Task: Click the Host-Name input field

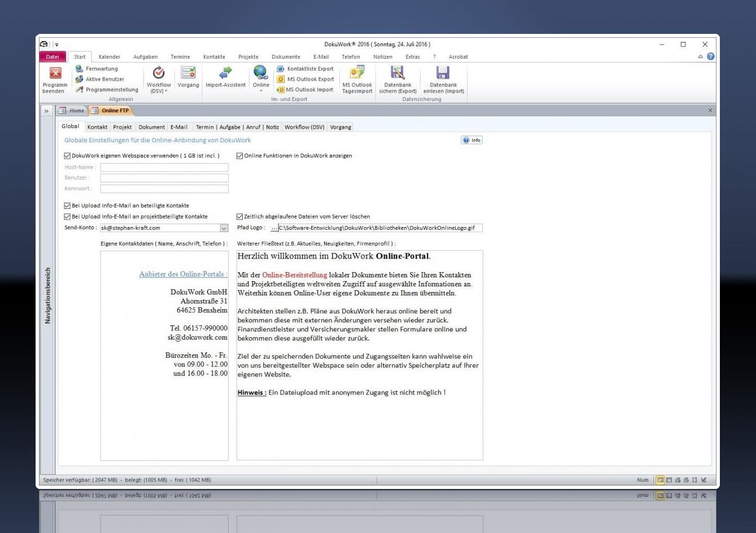Action: 164,167
